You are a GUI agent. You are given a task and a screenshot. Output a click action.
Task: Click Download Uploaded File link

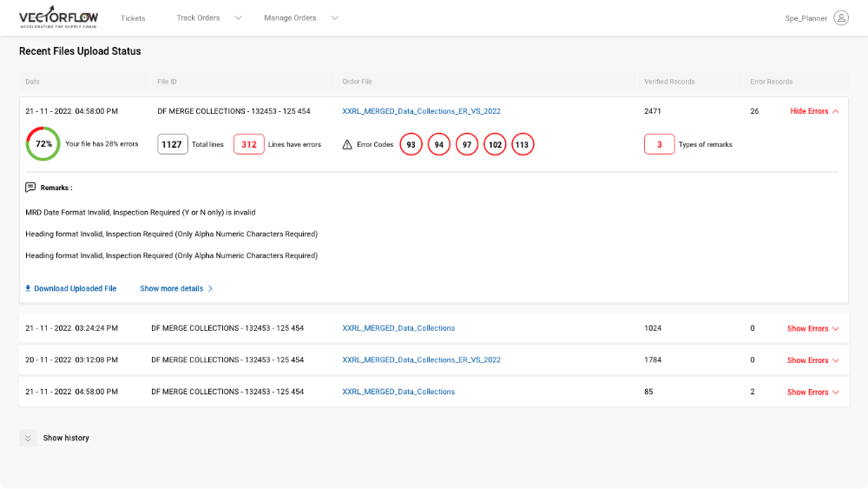coord(70,288)
